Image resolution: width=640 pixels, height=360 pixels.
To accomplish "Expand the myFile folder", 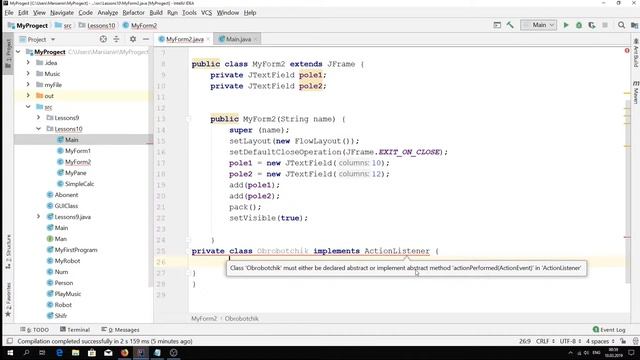I will pos(28,85).
